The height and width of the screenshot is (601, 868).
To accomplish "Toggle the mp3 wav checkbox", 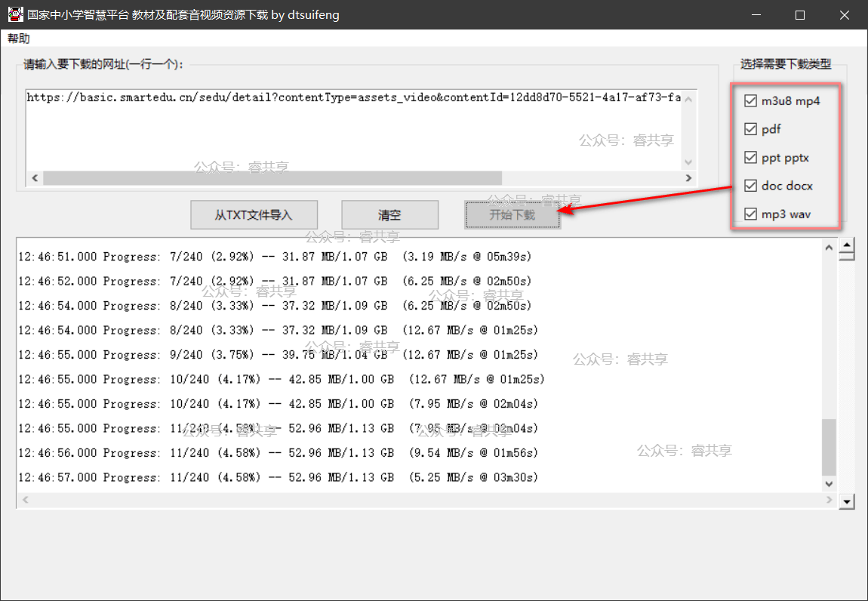I will (x=751, y=214).
